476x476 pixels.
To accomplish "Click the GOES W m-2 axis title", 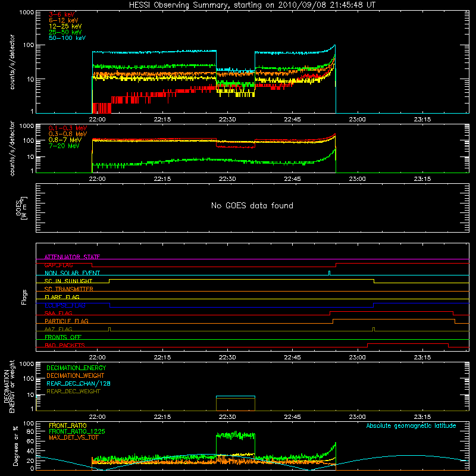I will pos(21,208).
